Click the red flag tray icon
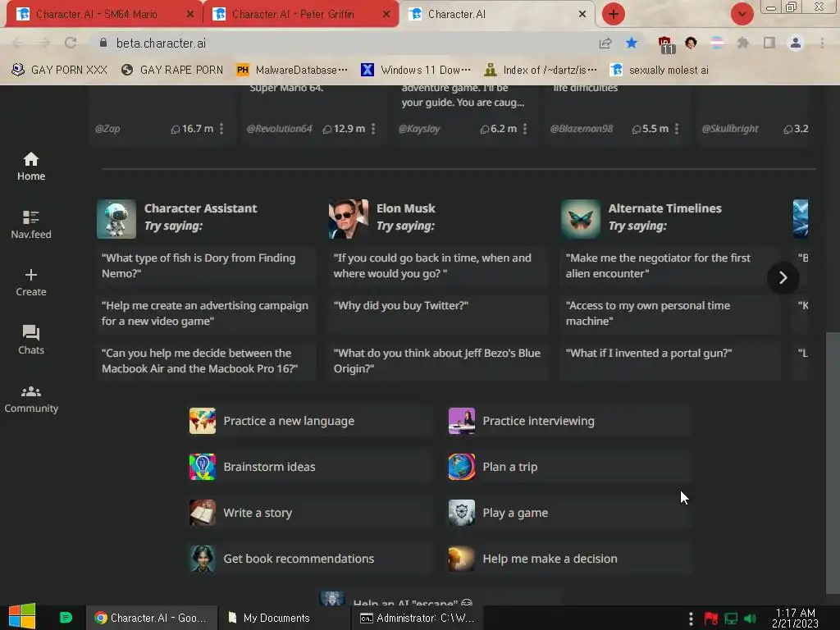 [x=711, y=619]
